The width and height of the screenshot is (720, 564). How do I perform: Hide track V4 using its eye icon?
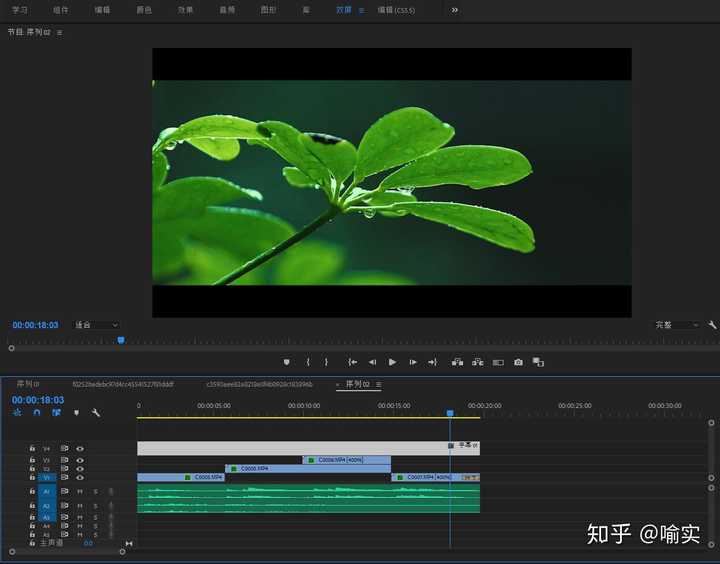(80, 449)
